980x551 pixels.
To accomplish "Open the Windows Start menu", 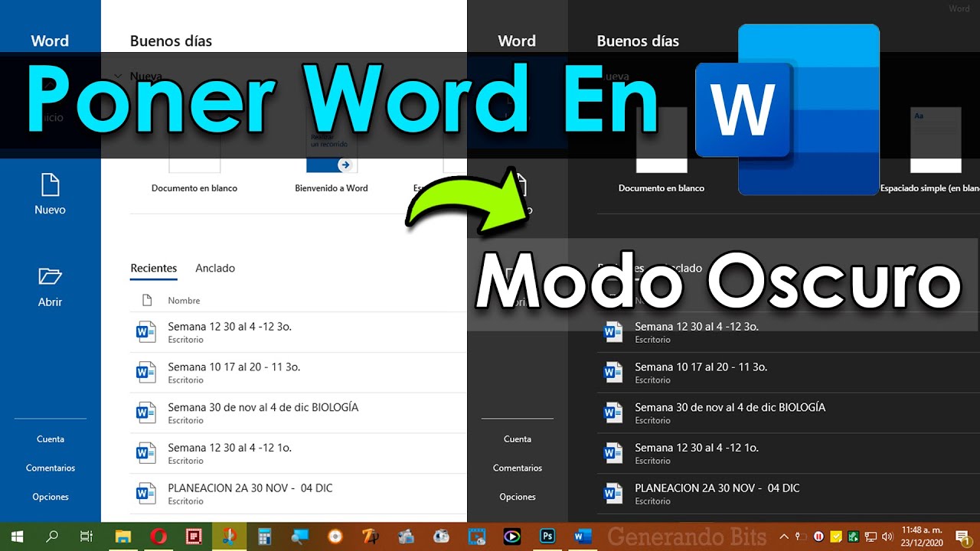I will click(x=17, y=536).
